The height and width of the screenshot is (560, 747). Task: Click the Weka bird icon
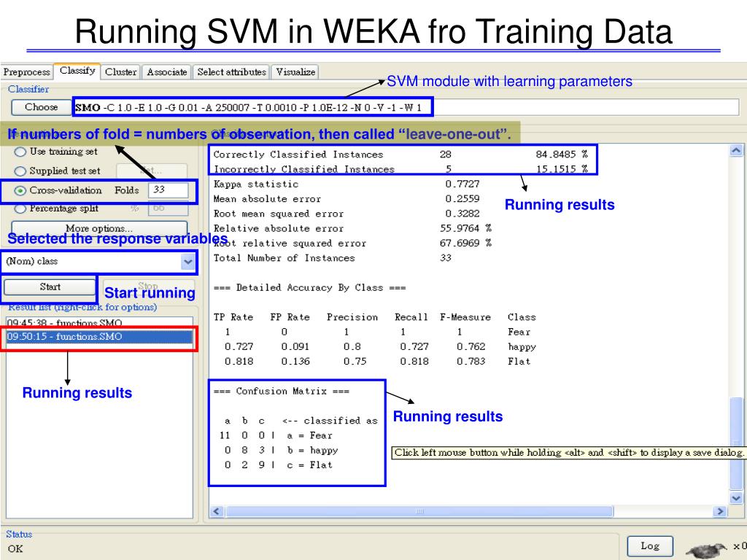[706, 550]
